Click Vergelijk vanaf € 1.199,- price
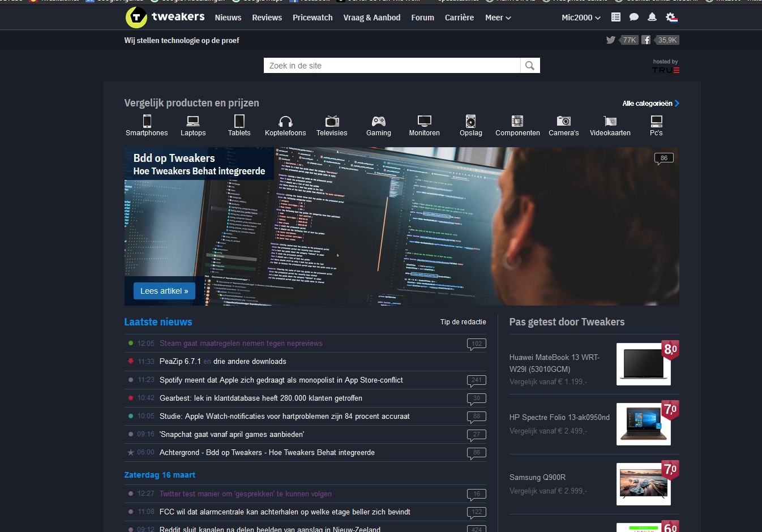 (548, 382)
